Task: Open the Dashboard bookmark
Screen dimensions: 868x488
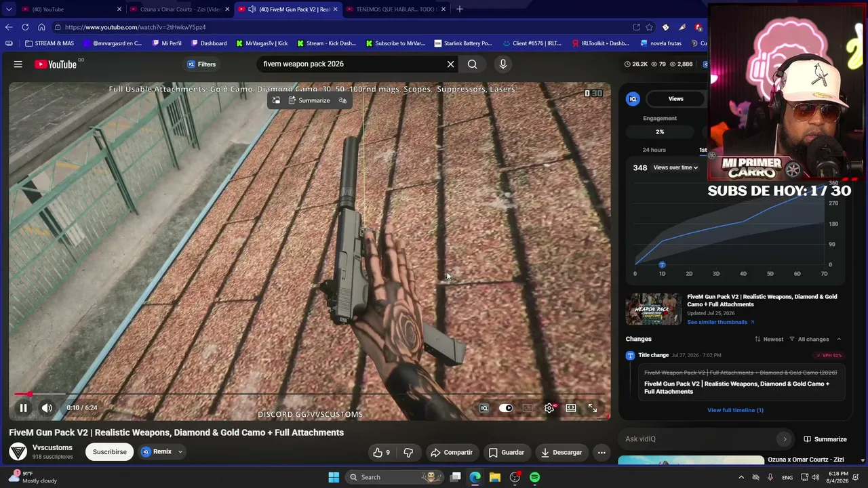Action: click(x=209, y=43)
